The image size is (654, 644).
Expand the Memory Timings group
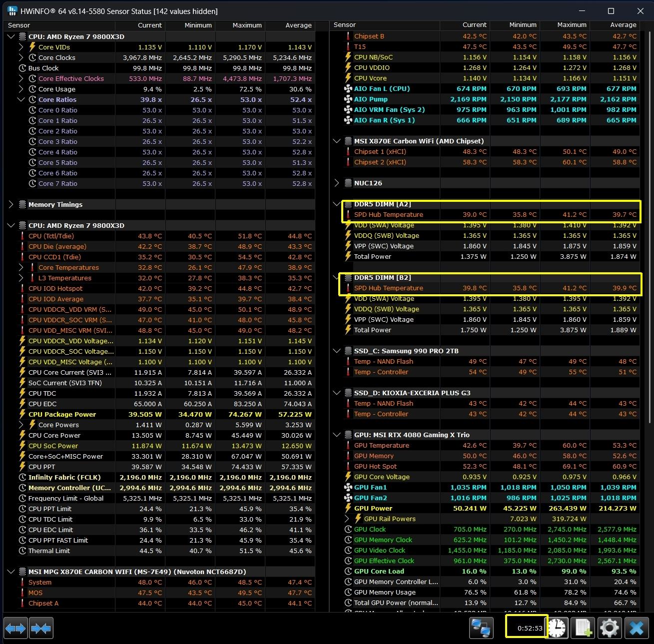(x=11, y=204)
